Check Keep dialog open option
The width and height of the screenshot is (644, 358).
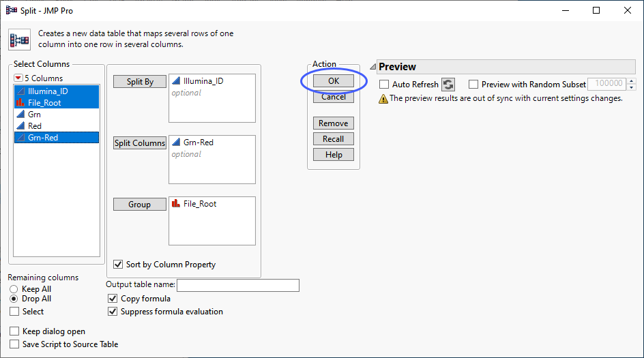14,332
